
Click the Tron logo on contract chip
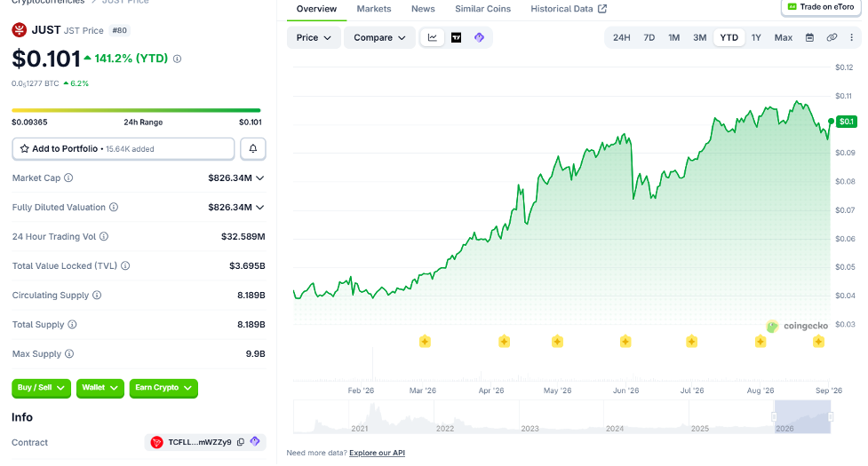coord(156,442)
